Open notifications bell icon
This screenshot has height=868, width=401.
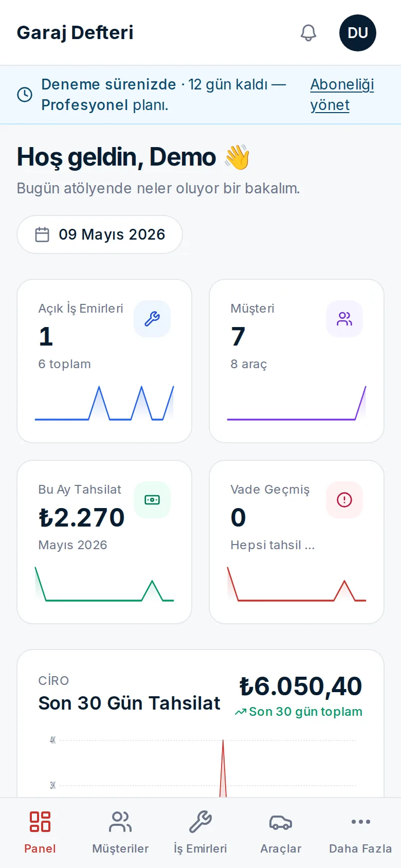pyautogui.click(x=308, y=33)
